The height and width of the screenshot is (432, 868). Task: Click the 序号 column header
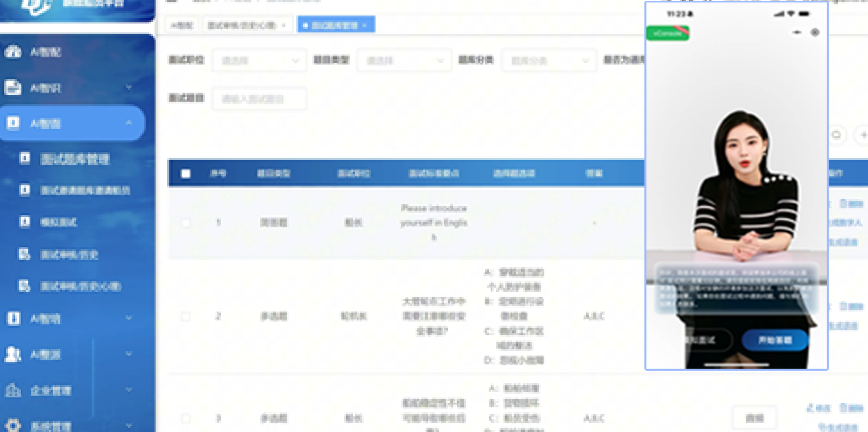pyautogui.click(x=218, y=174)
